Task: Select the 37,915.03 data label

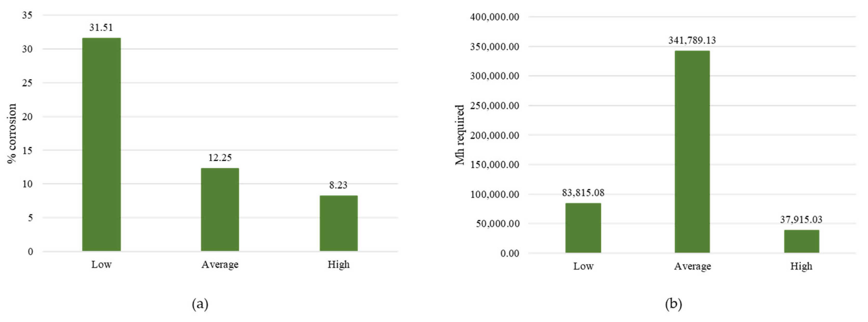Action: (x=801, y=220)
